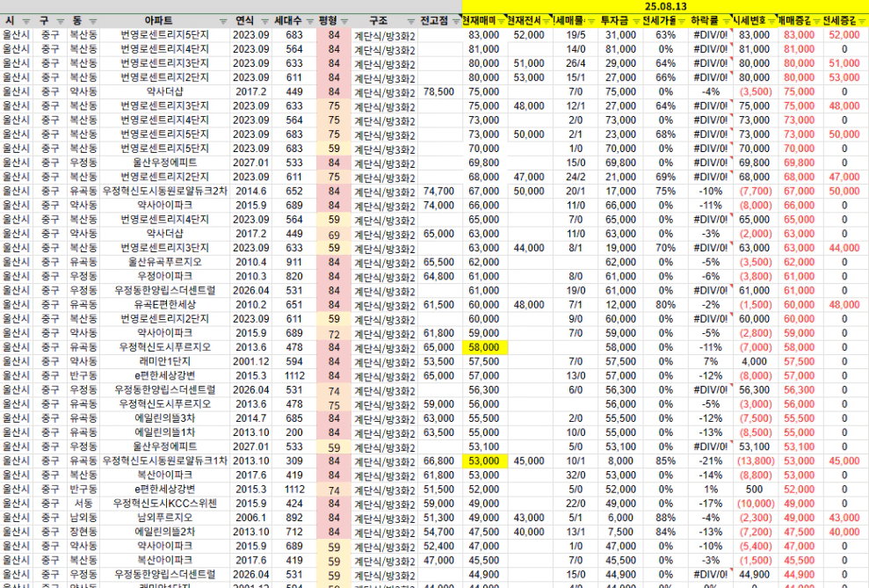
Task: Select the 25.08.13 date header cell
Action: pos(664,6)
